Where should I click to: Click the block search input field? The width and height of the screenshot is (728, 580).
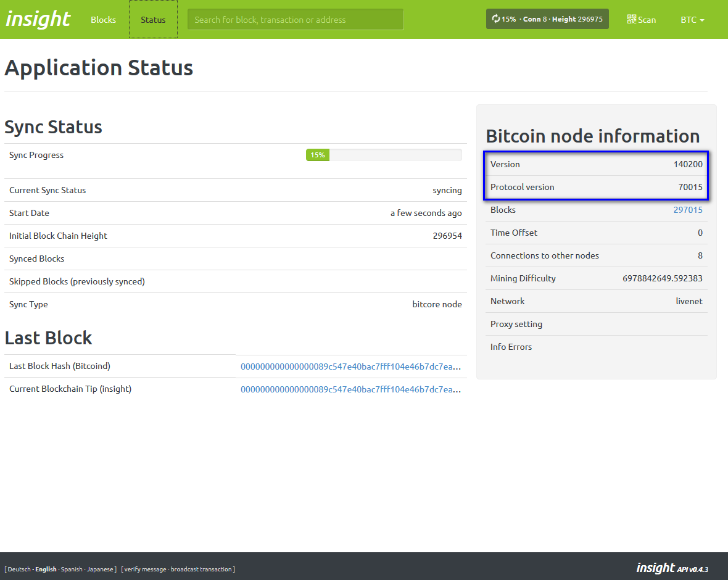pos(295,19)
